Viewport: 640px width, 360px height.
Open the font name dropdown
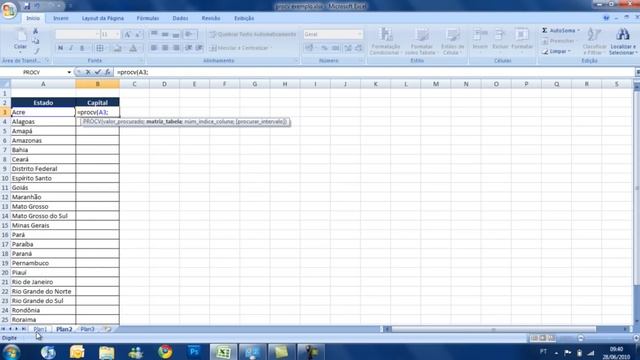(97, 34)
